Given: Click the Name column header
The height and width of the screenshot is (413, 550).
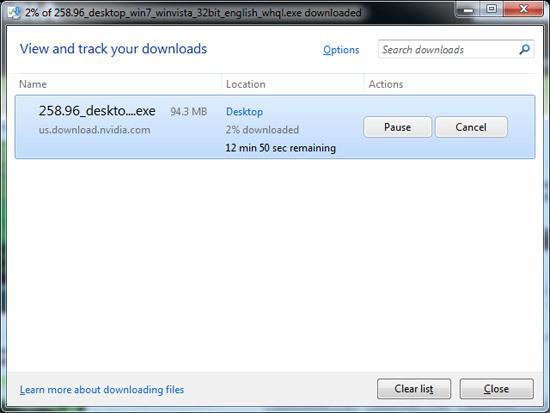Looking at the screenshot, I should pos(33,84).
